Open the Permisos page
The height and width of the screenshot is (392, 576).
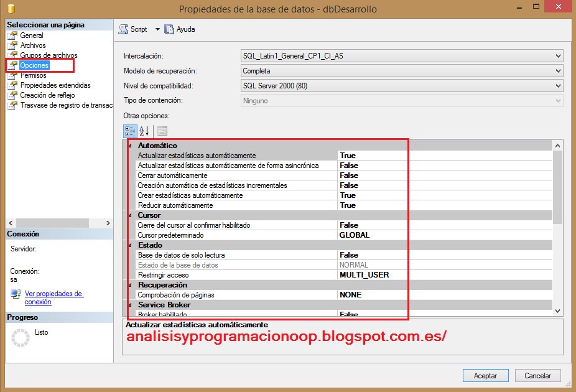pos(34,75)
